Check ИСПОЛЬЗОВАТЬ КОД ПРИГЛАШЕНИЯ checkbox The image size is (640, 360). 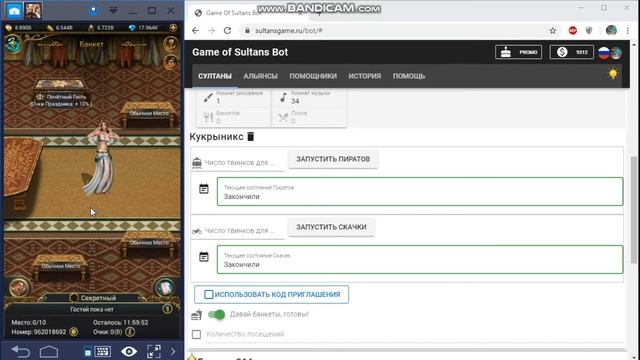[209, 294]
